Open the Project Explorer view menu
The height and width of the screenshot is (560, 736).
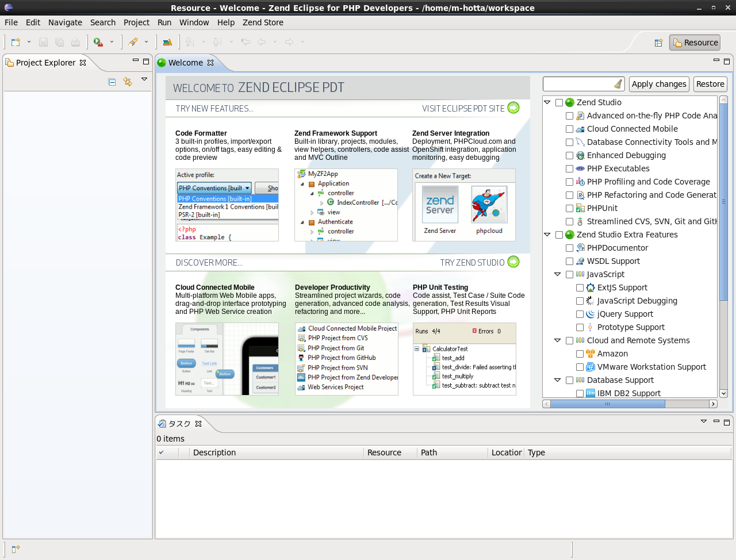pyautogui.click(x=144, y=79)
